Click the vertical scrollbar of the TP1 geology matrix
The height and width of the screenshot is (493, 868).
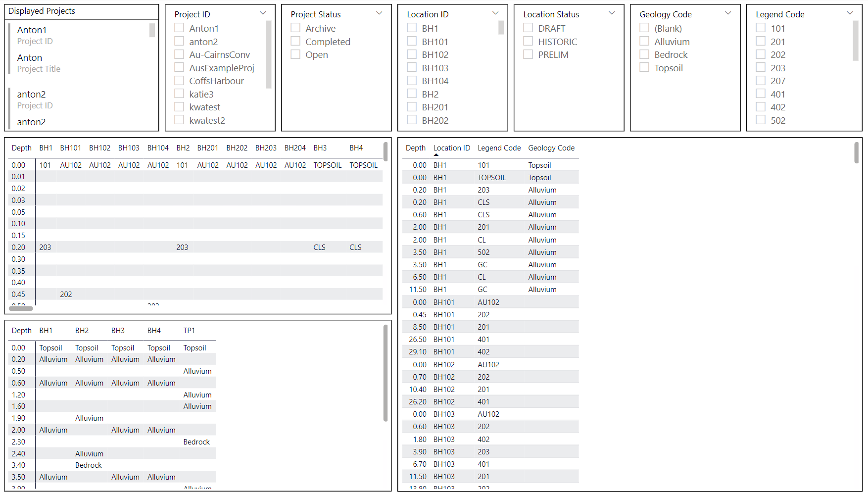[x=386, y=373]
